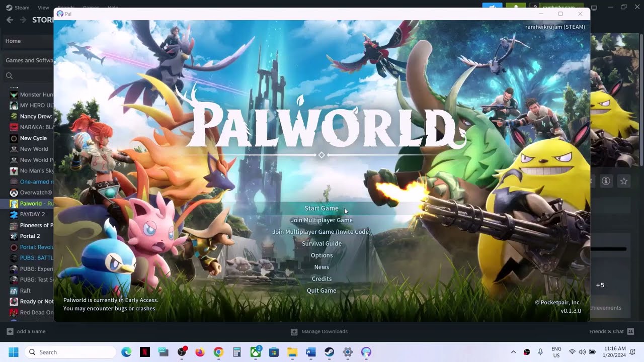The width and height of the screenshot is (644, 362).
Task: Switch to Palworld from the taskbar
Action: click(x=366, y=352)
